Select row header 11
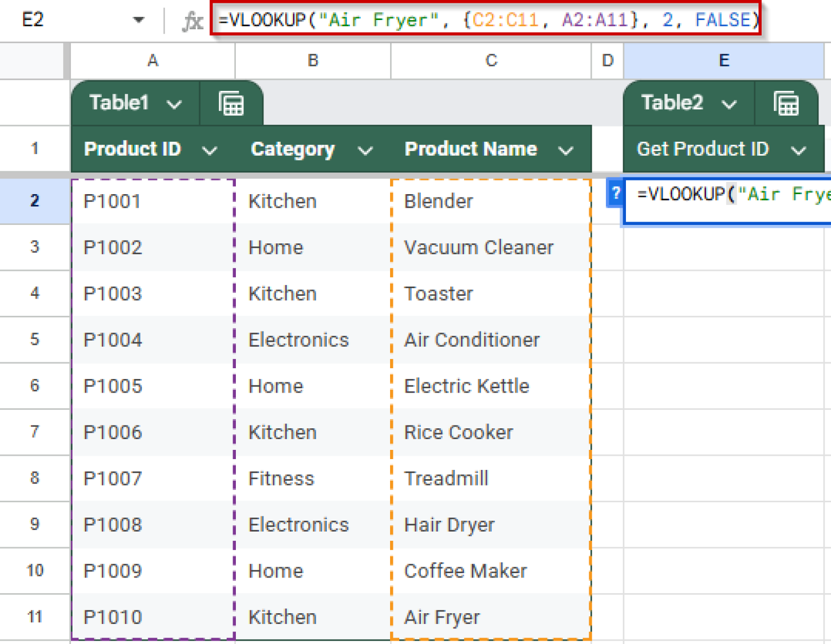Image resolution: width=831 pixels, height=644 pixels. (35, 616)
